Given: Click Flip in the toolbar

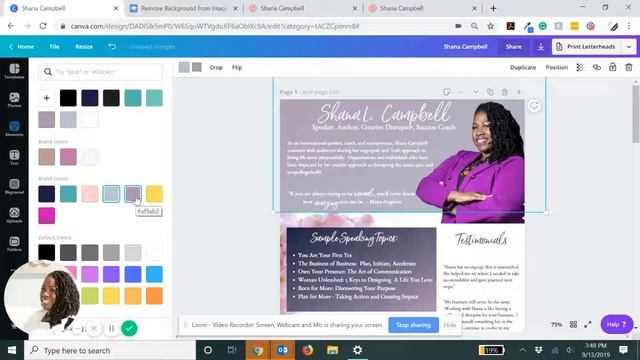Looking at the screenshot, I should click(237, 67).
